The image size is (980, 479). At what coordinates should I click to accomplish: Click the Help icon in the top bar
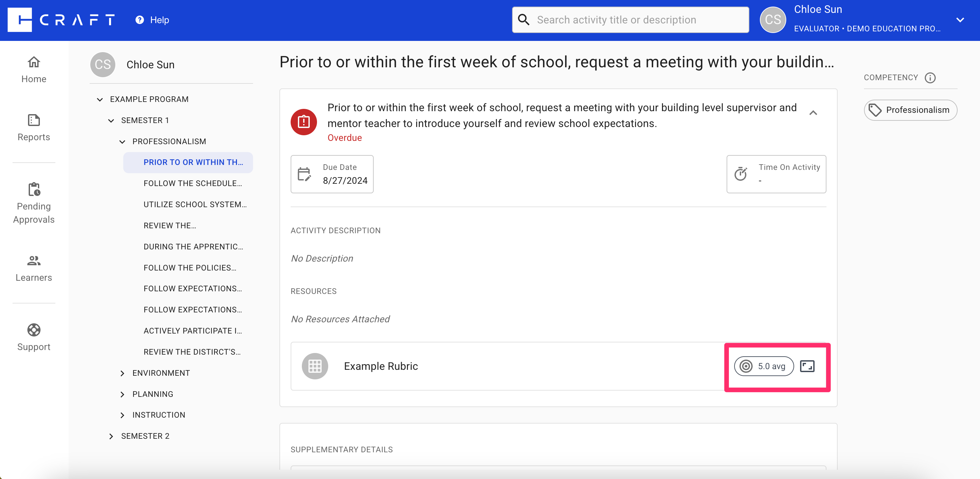click(x=139, y=20)
